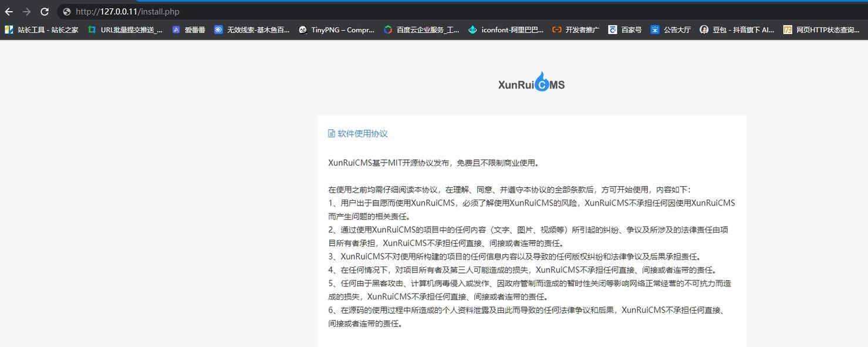Open 百家号 bookmark
868x347 pixels.
(625, 29)
